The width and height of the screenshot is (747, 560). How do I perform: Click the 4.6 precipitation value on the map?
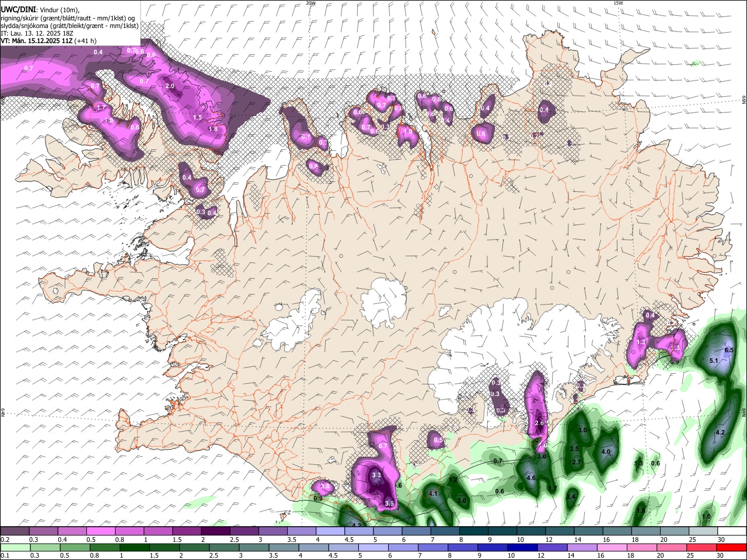click(x=531, y=478)
